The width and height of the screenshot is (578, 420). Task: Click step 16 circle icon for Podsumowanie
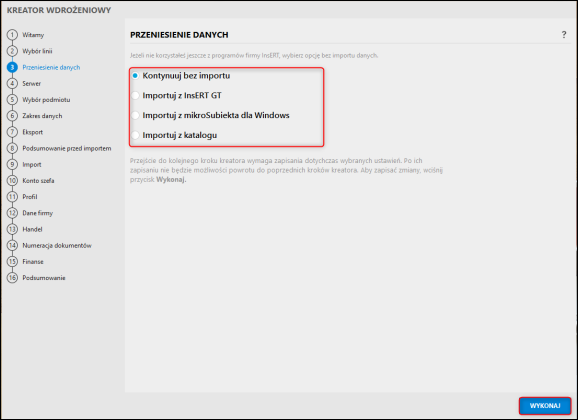coord(12,278)
